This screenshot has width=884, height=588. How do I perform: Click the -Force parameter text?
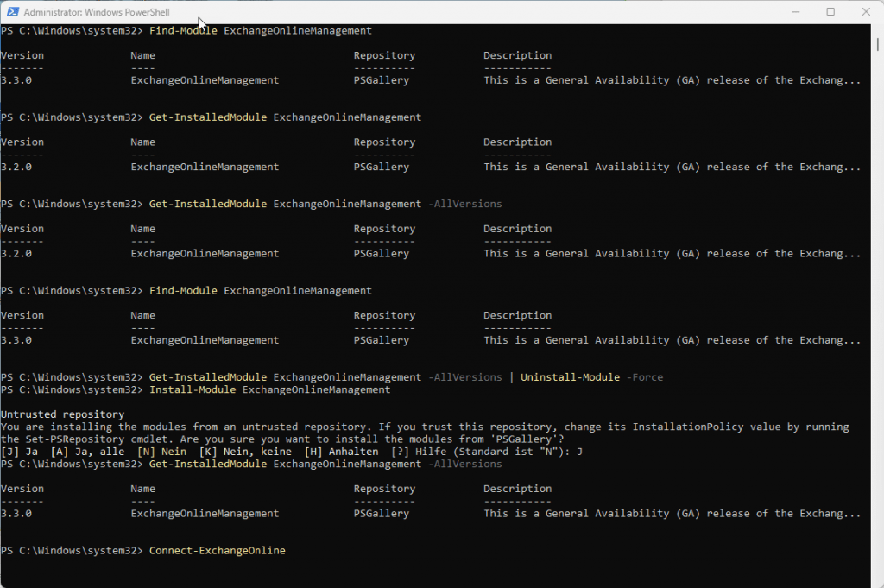(644, 377)
